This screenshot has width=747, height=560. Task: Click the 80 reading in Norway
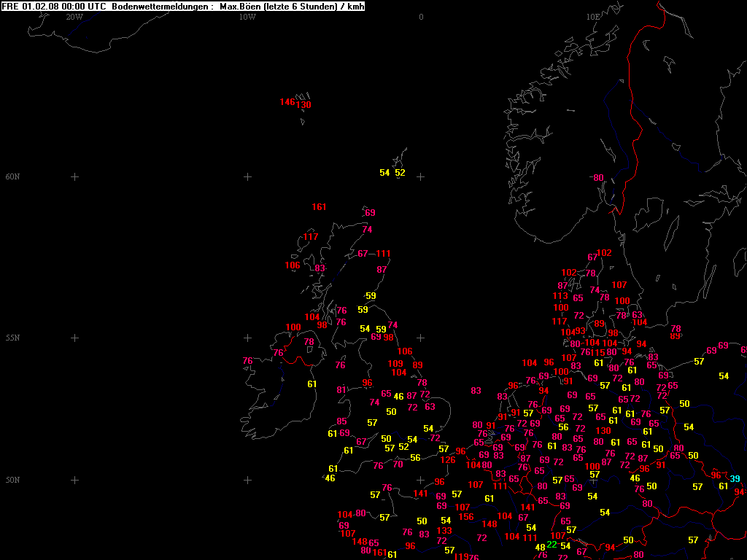(x=598, y=178)
